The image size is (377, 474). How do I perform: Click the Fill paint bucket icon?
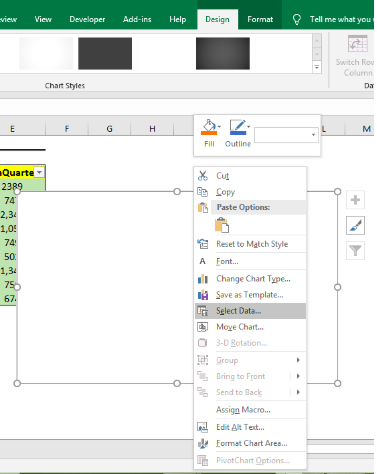click(209, 127)
